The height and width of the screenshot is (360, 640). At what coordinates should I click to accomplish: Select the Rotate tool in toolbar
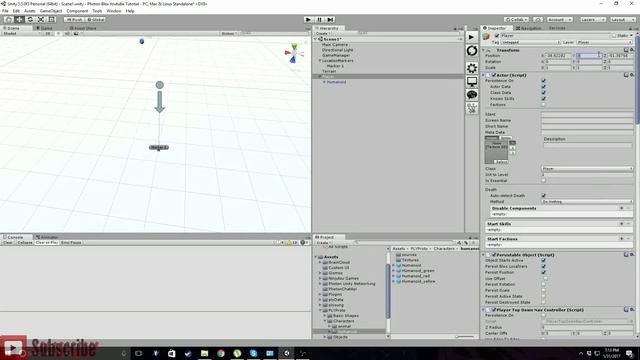30,20
